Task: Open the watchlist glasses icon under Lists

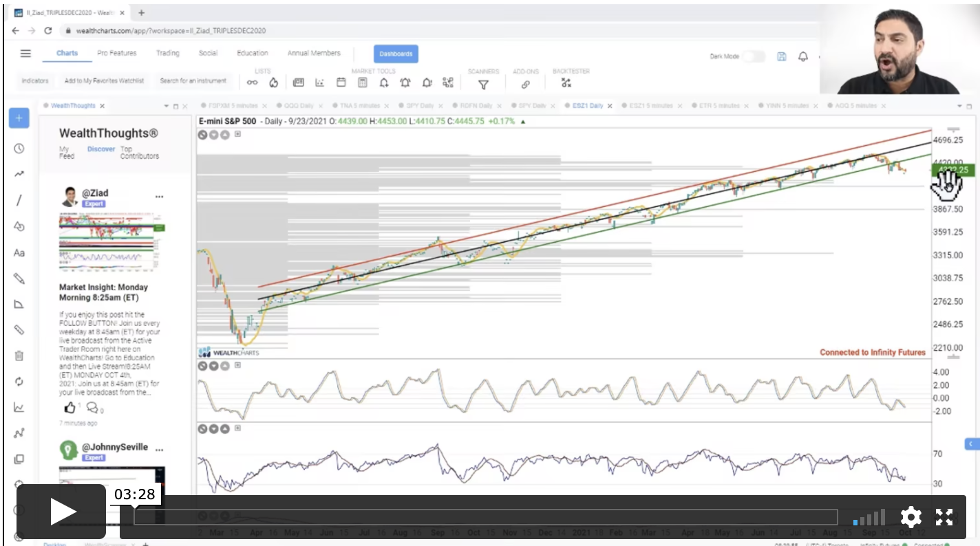Action: [x=252, y=83]
